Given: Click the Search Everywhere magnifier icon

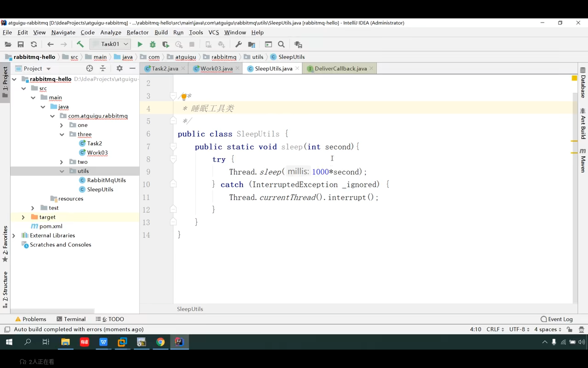Looking at the screenshot, I should pyautogui.click(x=281, y=45).
